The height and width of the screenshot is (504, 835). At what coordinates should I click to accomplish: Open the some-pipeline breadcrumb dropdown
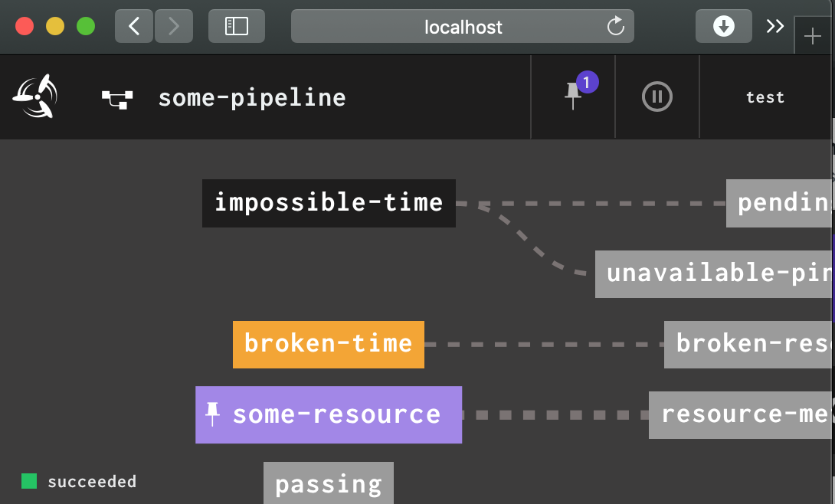click(x=251, y=97)
